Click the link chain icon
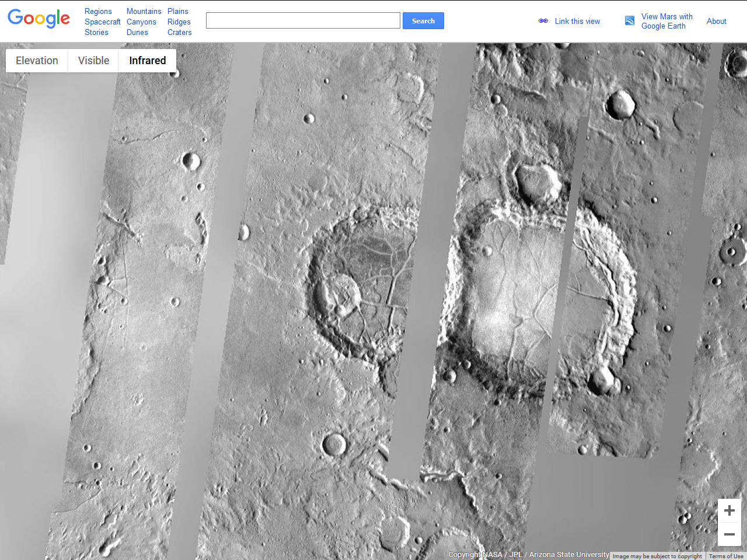747x560 pixels. [543, 21]
